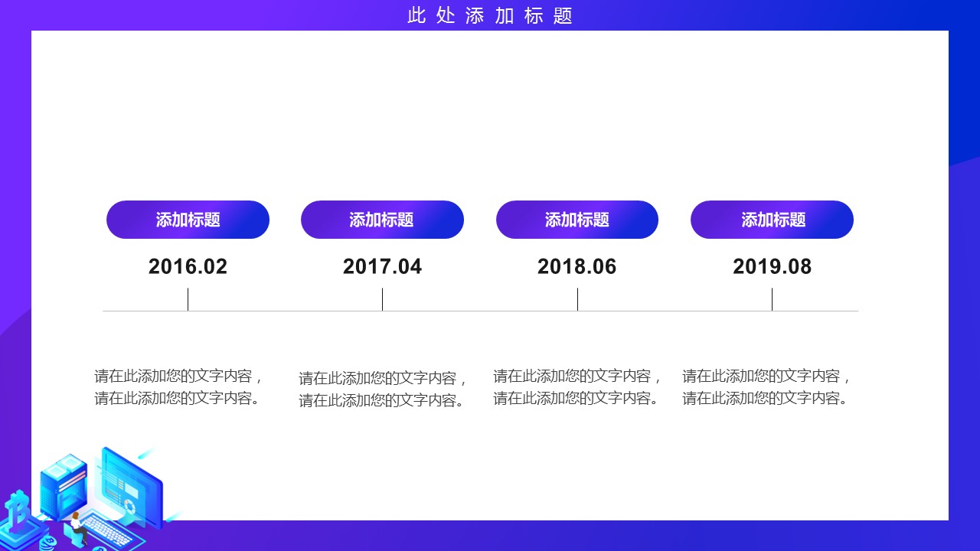Click the stacked coins beside Bitcoin statue

click(x=47, y=542)
